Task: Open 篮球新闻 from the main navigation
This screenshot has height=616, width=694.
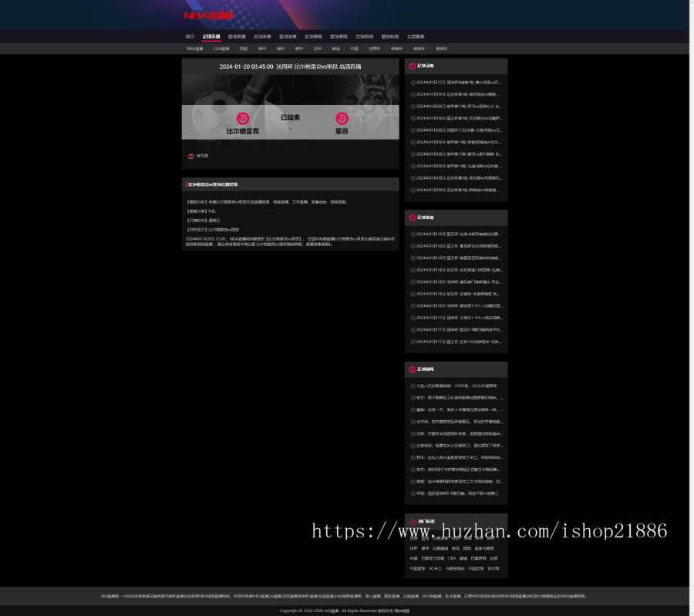Action: tap(390, 37)
